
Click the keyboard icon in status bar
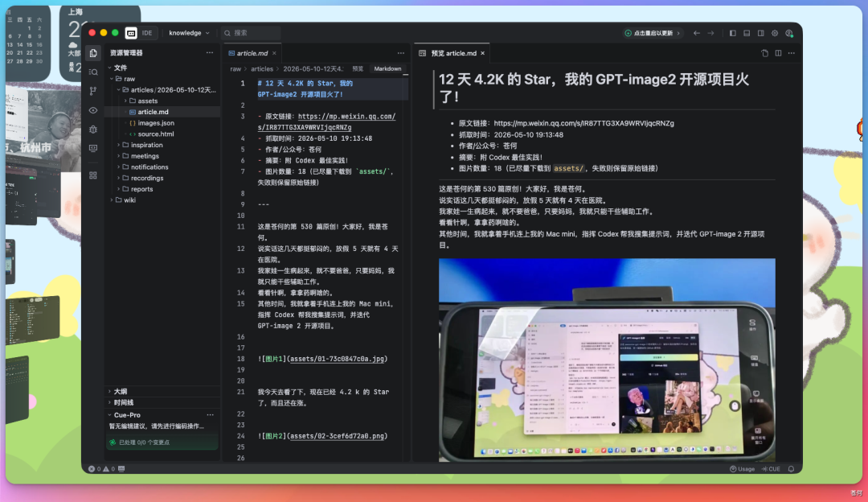point(122,469)
